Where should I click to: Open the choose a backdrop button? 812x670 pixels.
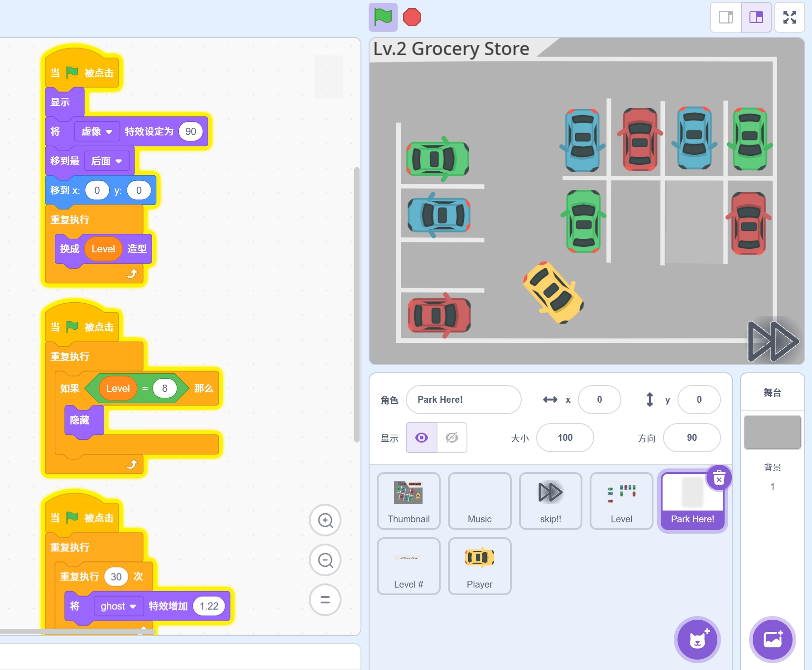click(x=772, y=639)
